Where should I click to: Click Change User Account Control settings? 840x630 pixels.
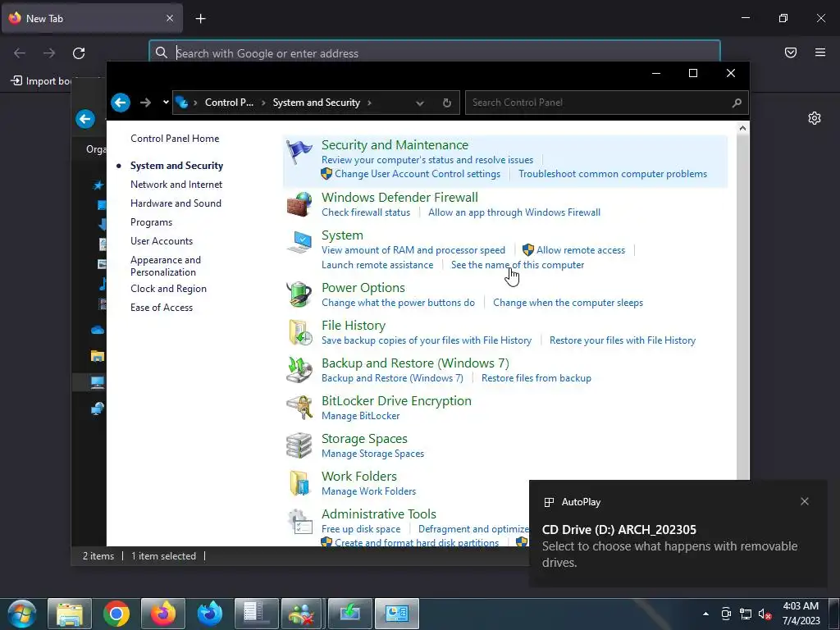[x=418, y=174]
